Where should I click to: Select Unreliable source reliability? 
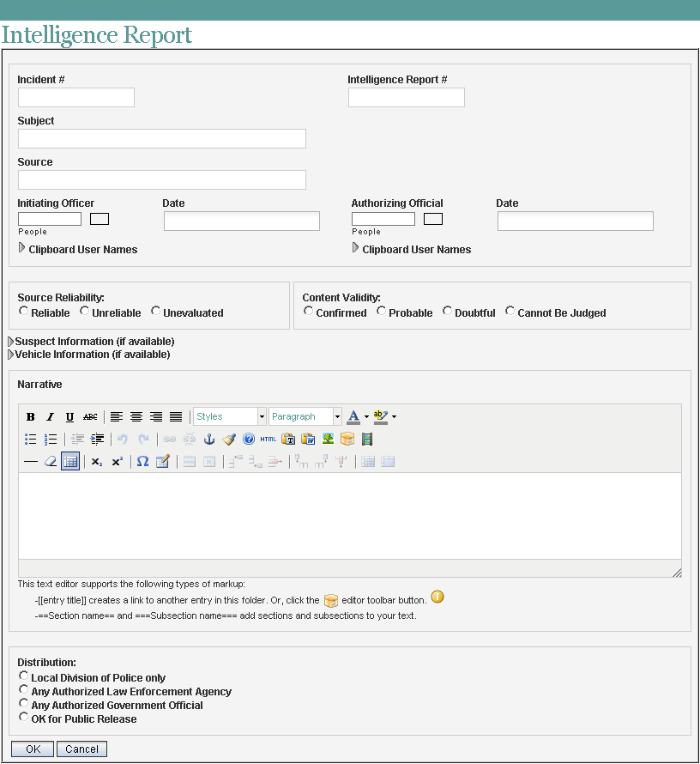pos(84,311)
